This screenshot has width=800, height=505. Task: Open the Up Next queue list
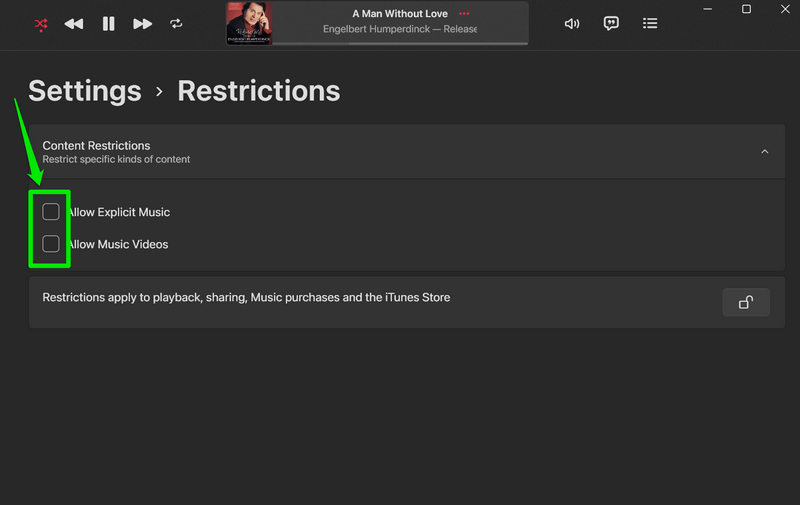coord(650,23)
